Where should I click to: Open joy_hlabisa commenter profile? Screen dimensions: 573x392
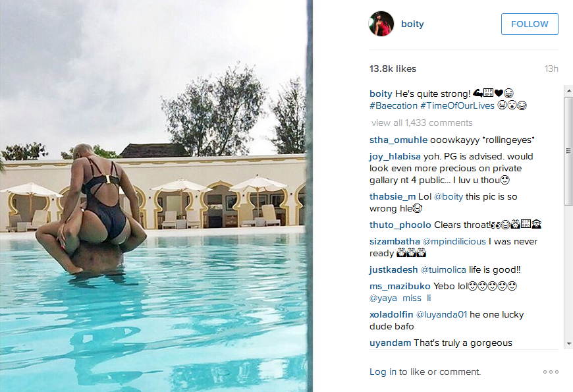coord(395,157)
